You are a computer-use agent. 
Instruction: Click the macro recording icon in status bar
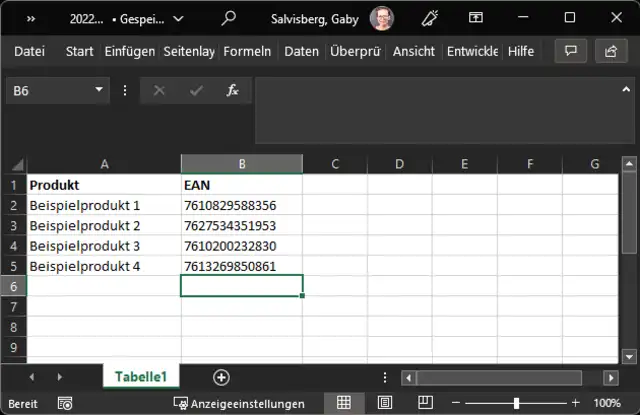[65, 404]
